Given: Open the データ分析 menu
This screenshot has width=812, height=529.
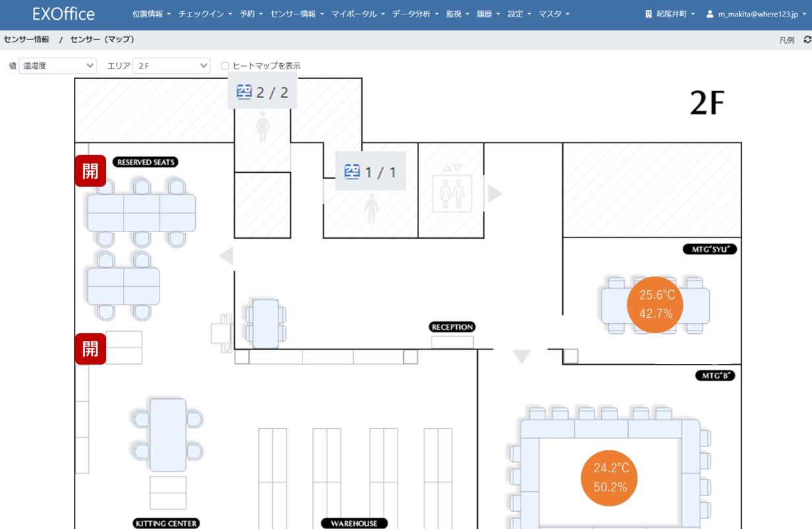Looking at the screenshot, I should coord(415,14).
